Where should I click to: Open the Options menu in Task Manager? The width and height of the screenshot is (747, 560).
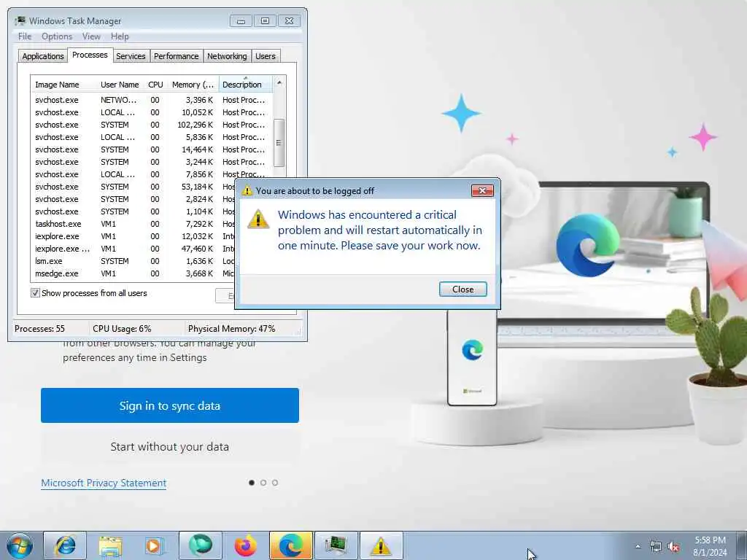57,36
